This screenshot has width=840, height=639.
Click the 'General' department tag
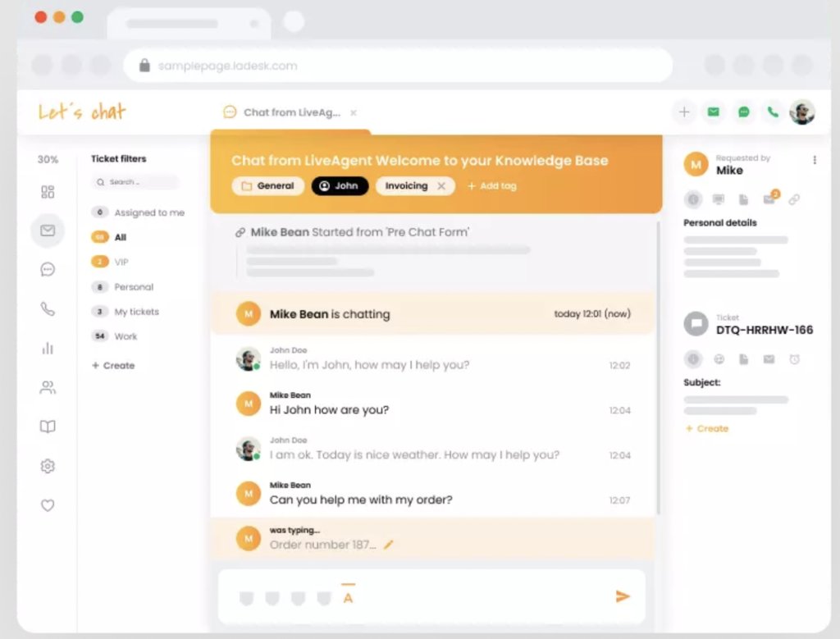pyautogui.click(x=268, y=186)
